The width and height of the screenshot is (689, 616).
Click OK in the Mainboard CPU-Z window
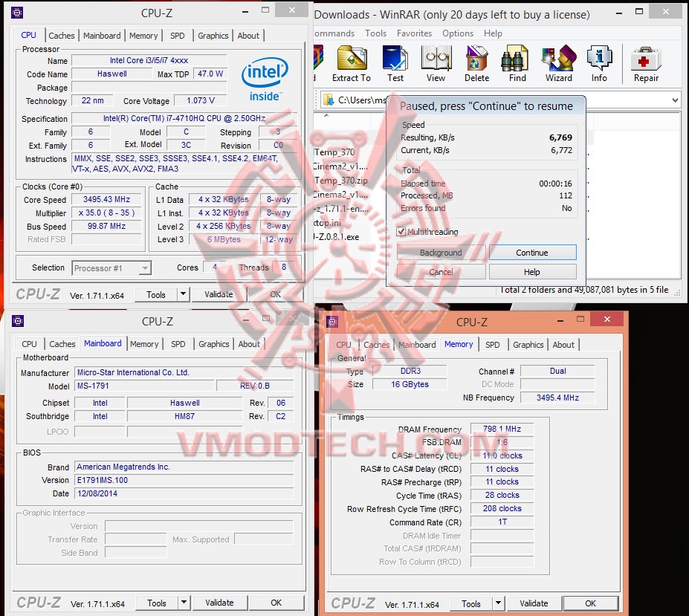click(x=276, y=603)
